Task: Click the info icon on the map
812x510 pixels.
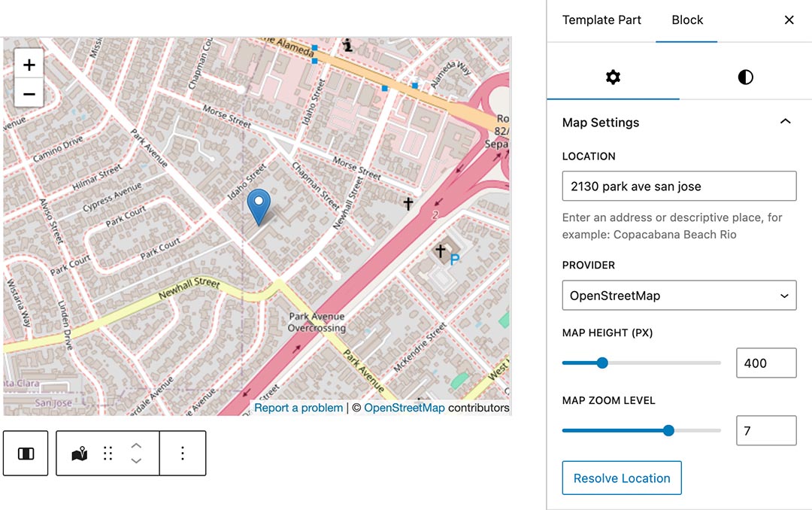Action: click(x=347, y=45)
